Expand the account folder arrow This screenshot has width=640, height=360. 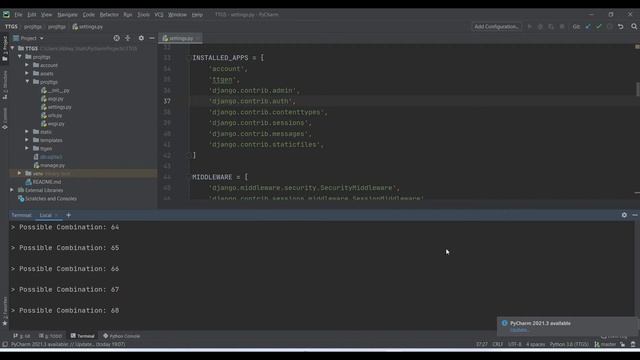point(27,65)
